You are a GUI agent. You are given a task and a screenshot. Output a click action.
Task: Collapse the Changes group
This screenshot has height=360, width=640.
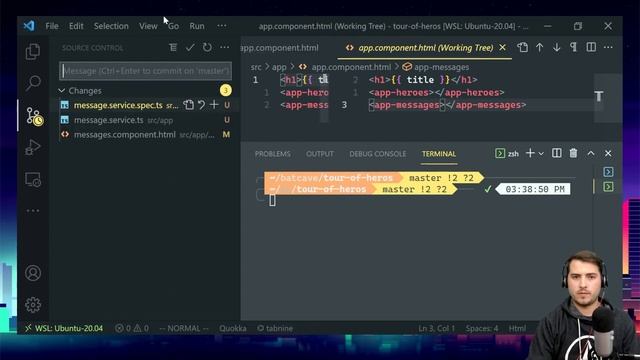point(62,90)
